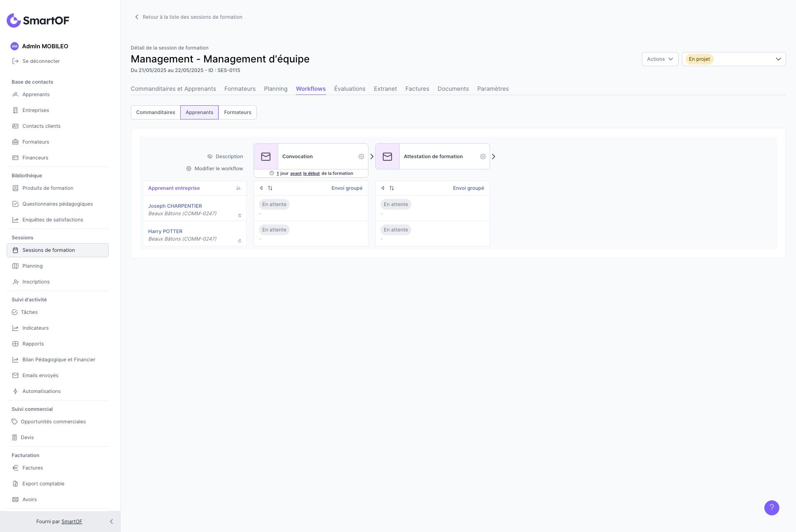
Task: Click Envoi groupé under Convocation
Action: point(347,188)
